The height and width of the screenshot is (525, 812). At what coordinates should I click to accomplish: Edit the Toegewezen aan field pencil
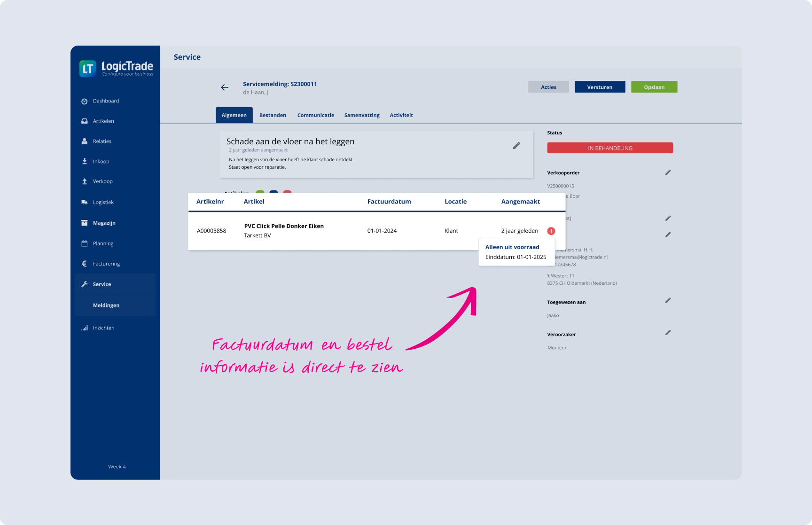[668, 300]
